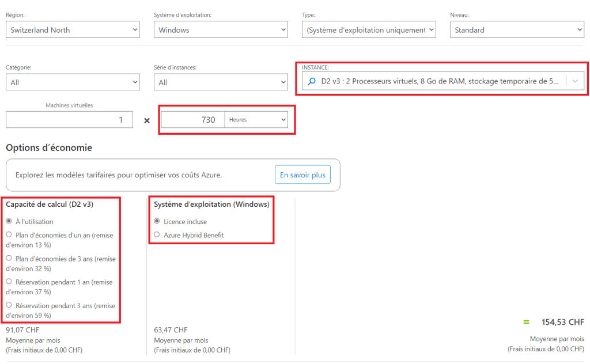Open the INSTANCE dropdown chevron

click(x=575, y=81)
